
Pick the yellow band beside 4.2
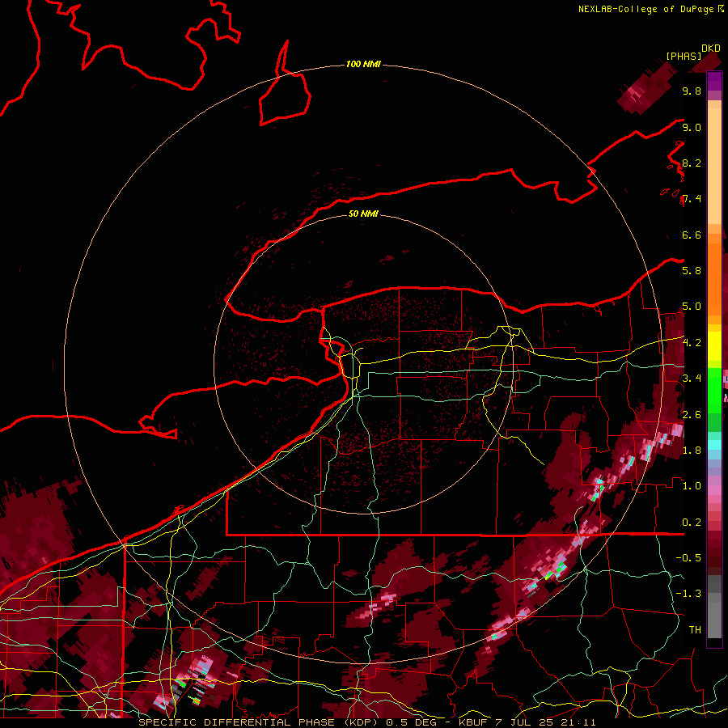click(714, 346)
